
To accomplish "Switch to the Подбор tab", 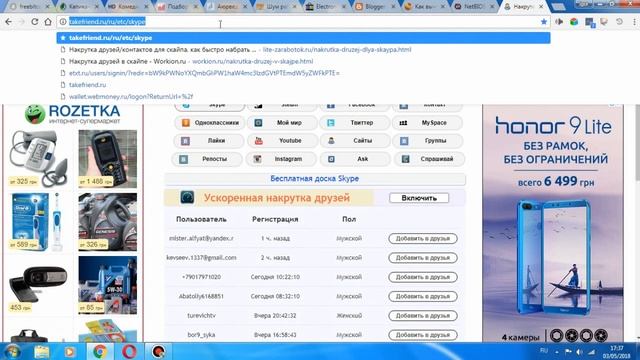I will (x=176, y=7).
